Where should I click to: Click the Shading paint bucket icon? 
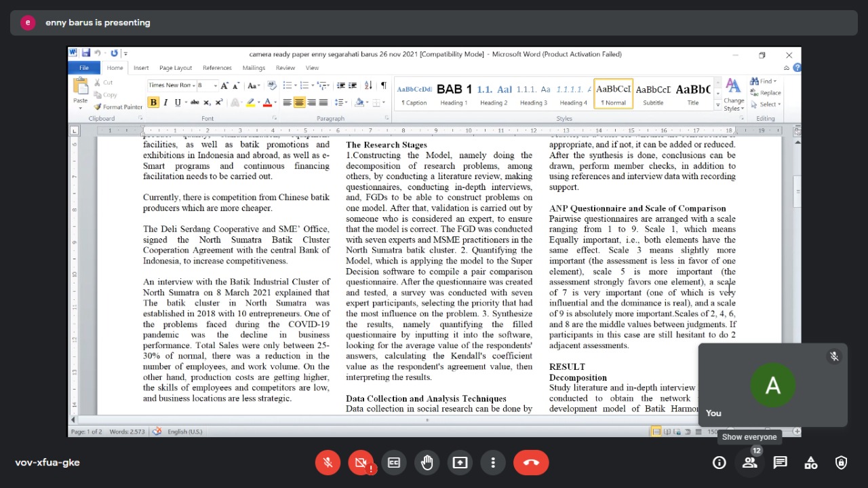click(x=359, y=102)
